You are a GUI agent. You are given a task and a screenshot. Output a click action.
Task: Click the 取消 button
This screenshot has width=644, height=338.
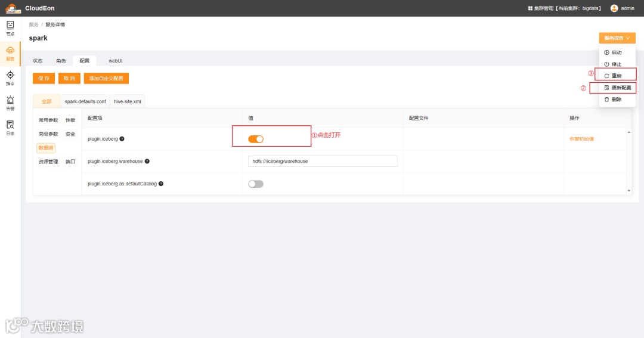69,79
